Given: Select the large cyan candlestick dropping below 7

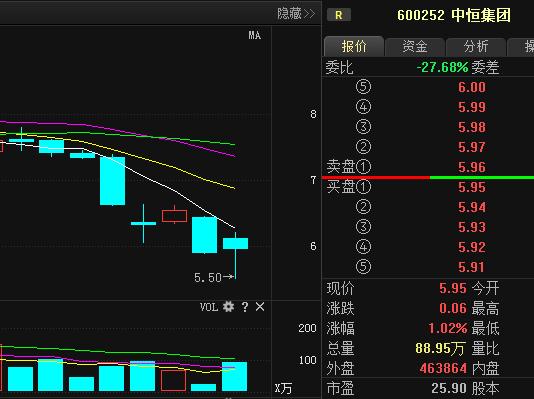Looking at the screenshot, I should (x=112, y=180).
